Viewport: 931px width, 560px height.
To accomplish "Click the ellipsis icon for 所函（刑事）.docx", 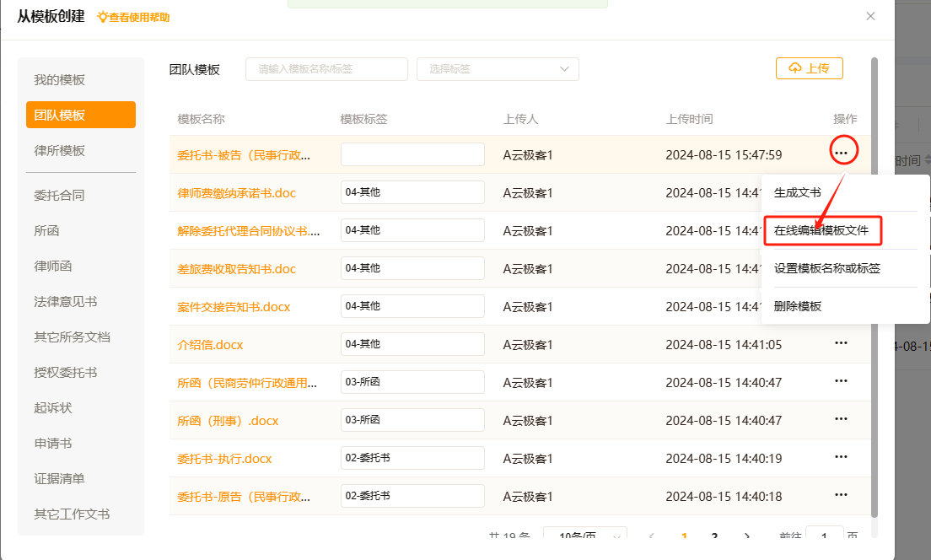I will [x=841, y=419].
